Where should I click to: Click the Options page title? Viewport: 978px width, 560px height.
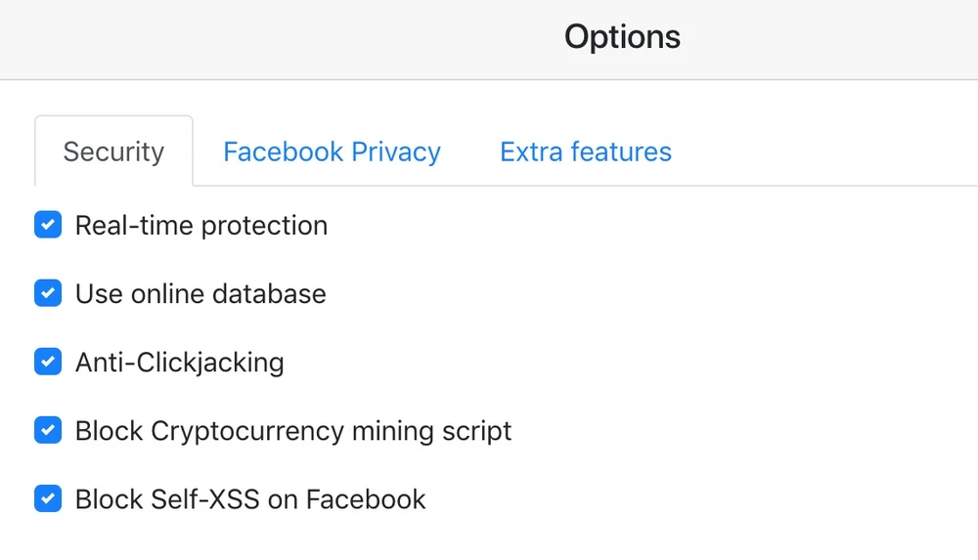coord(622,37)
